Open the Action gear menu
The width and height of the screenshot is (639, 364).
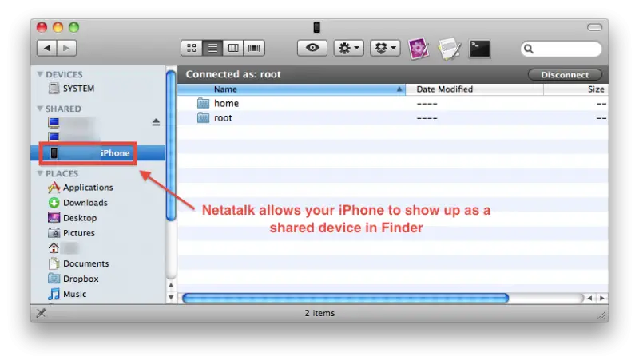[349, 48]
